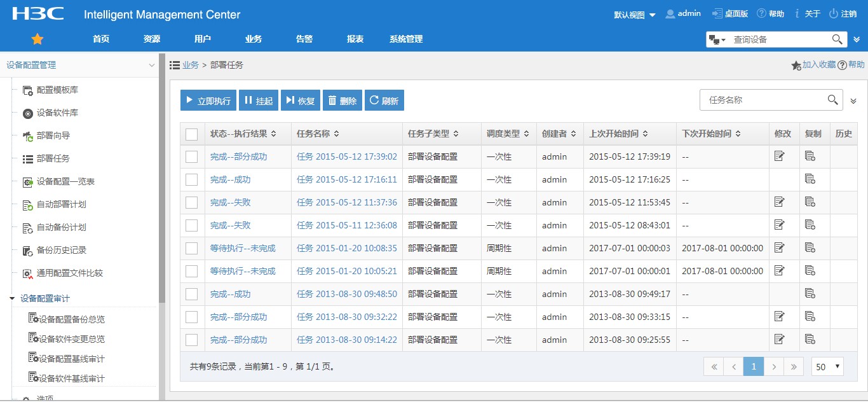Select checkbox for task 2015-01-20 10:08:35

pyautogui.click(x=192, y=248)
